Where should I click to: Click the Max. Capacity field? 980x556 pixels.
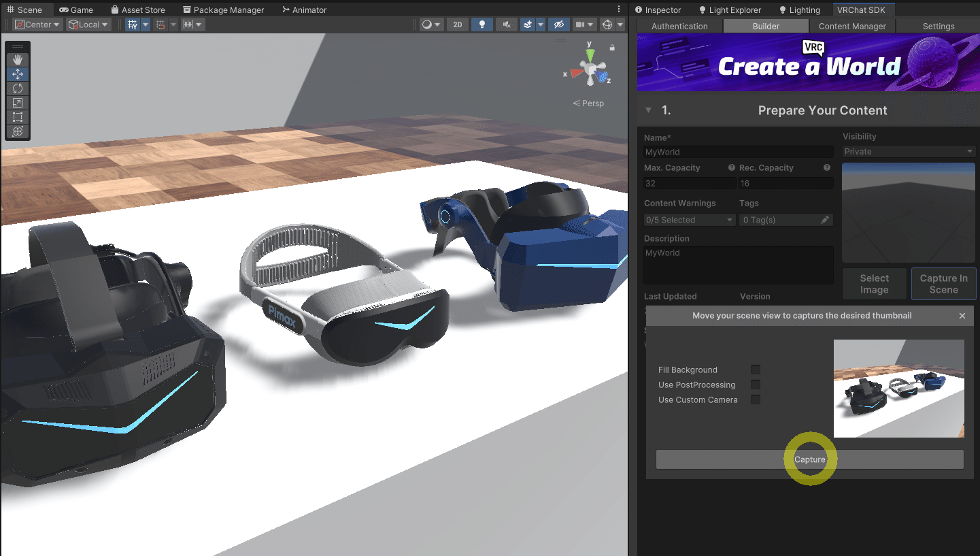click(x=690, y=183)
